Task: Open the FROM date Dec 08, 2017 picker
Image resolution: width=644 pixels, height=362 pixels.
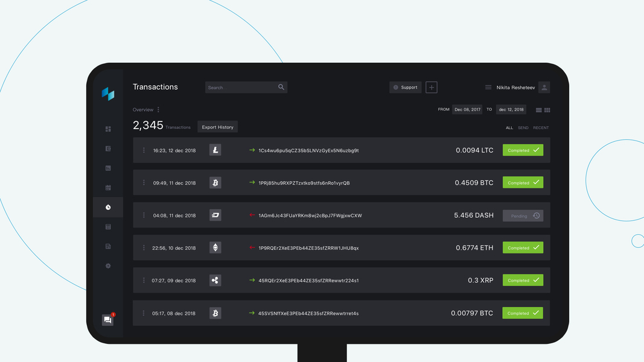Action: pyautogui.click(x=467, y=110)
